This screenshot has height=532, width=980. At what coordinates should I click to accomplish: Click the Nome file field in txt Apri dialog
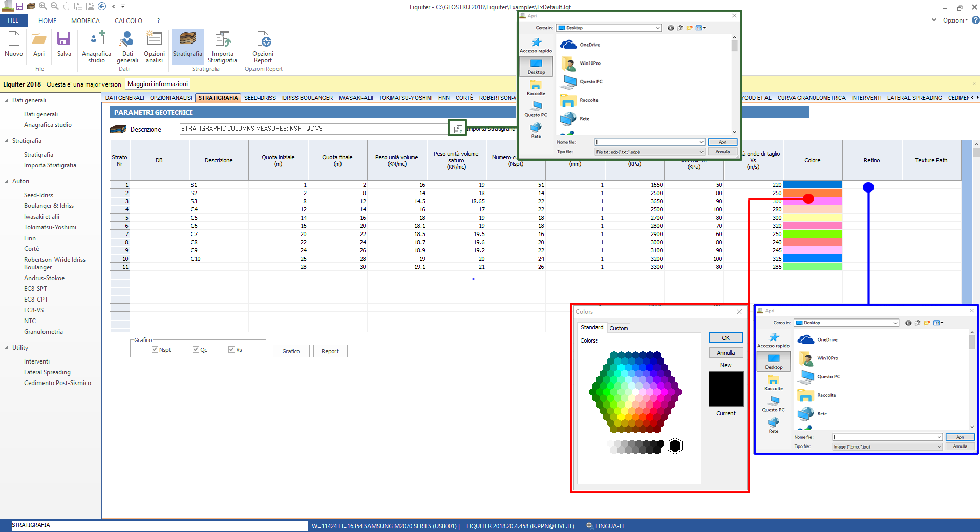tap(650, 142)
